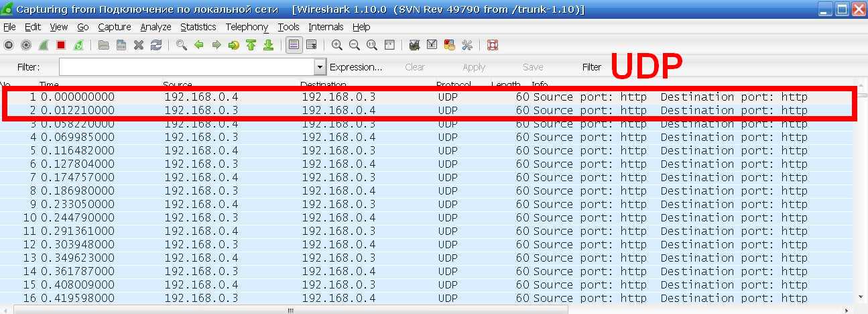This screenshot has width=868, height=314.
Task: Open the Statistics menu
Action: point(198,27)
